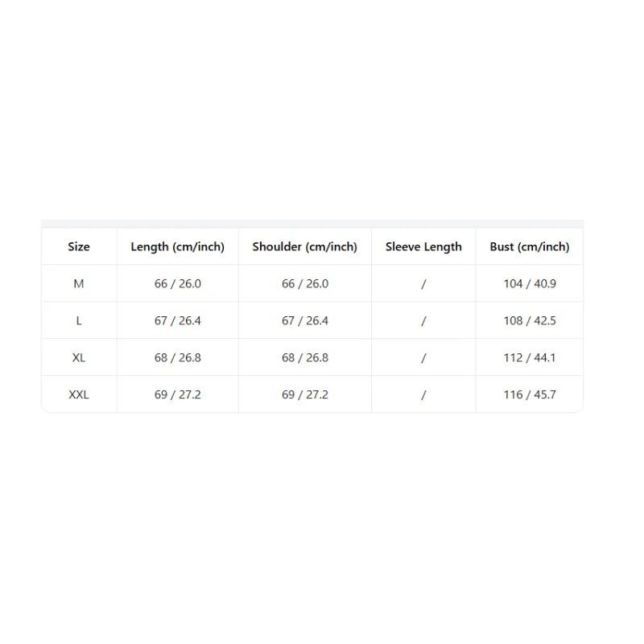The width and height of the screenshot is (644, 644).
Task: Click the Size column header
Action: (79, 246)
